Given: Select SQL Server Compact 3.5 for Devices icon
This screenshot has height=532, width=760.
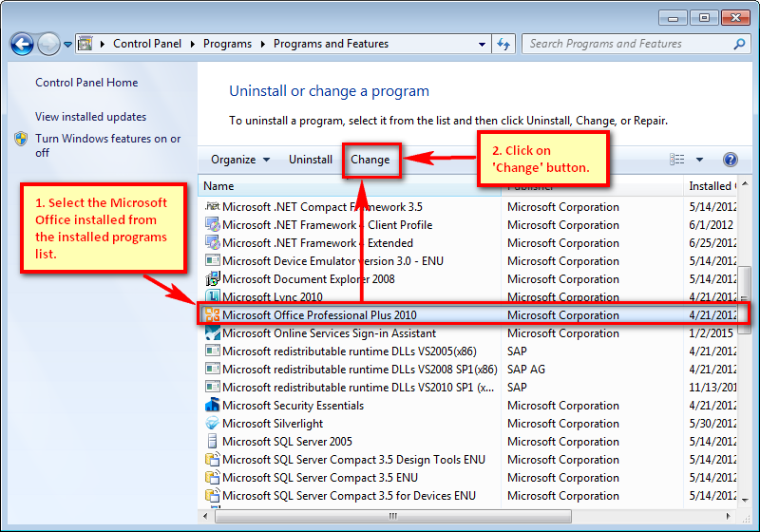Looking at the screenshot, I should tap(212, 495).
